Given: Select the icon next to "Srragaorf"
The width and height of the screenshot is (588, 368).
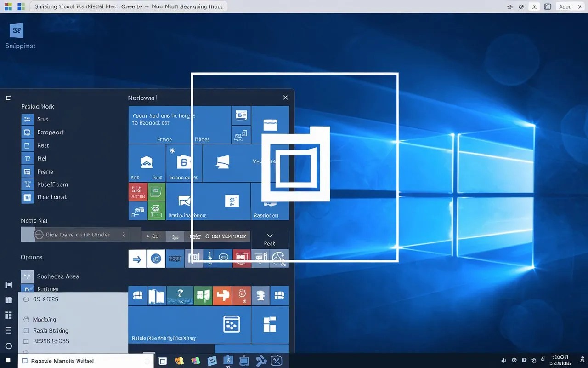Looking at the screenshot, I should click(x=28, y=132).
